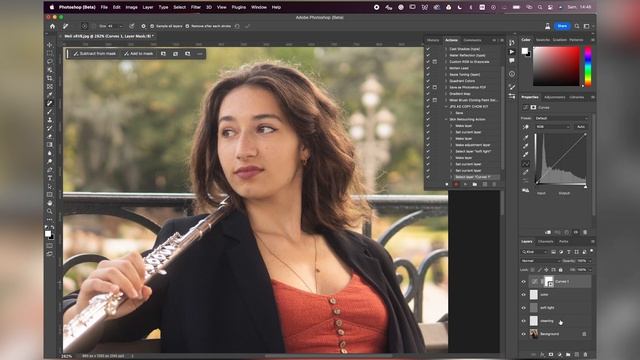640x360 pixels.
Task: Select the Lasso tool
Action: click(50, 61)
